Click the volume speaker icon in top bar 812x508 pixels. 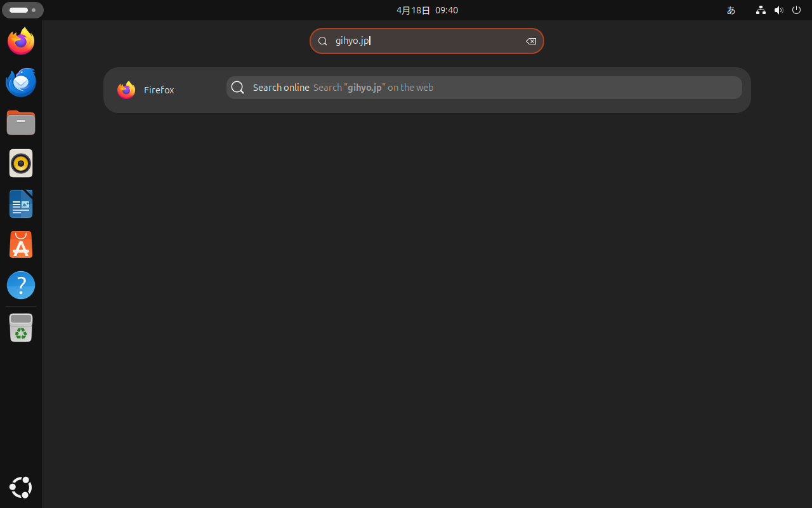[x=778, y=10]
